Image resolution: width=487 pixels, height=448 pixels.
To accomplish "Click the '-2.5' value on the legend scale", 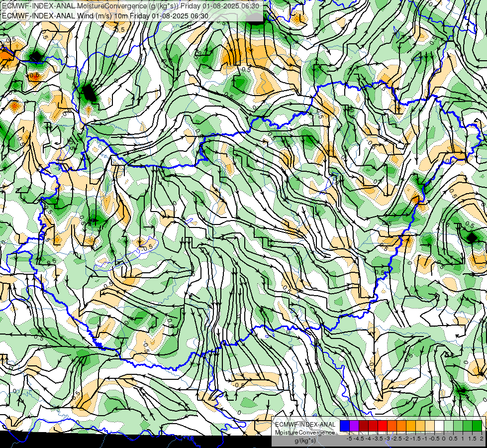I will point(397,439).
